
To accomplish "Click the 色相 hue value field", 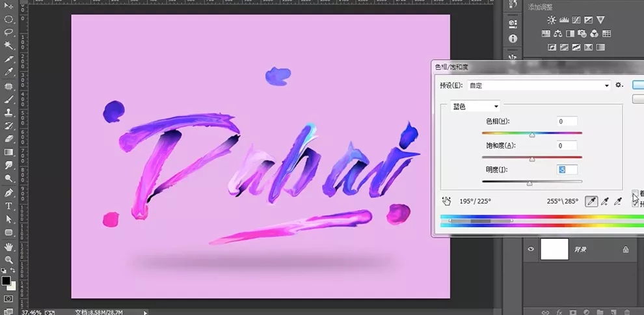I will click(567, 122).
